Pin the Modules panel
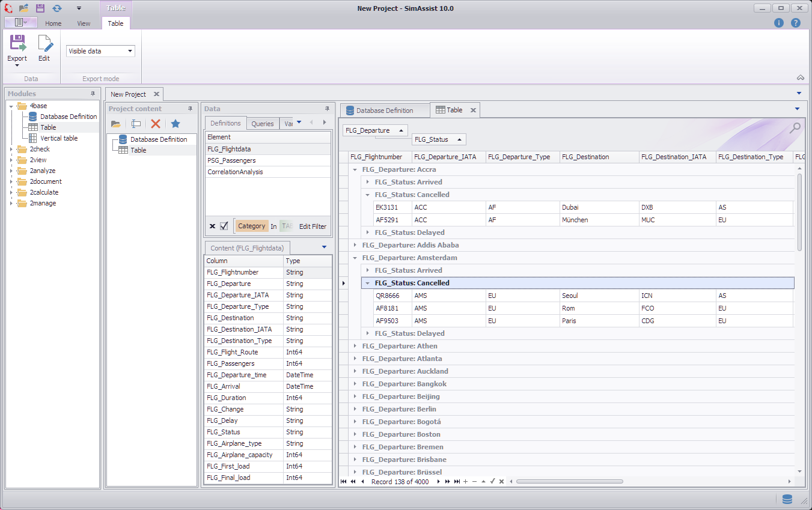This screenshot has height=510, width=812. tap(93, 93)
